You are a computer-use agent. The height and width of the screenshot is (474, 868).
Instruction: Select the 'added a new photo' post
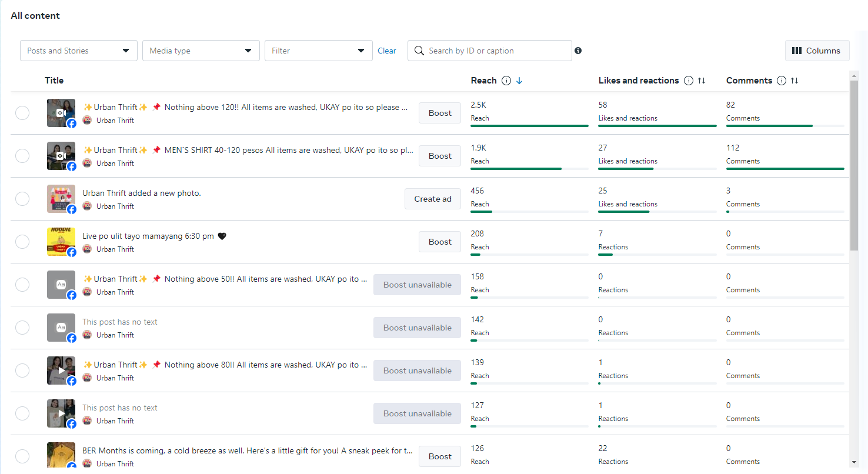[x=22, y=199]
